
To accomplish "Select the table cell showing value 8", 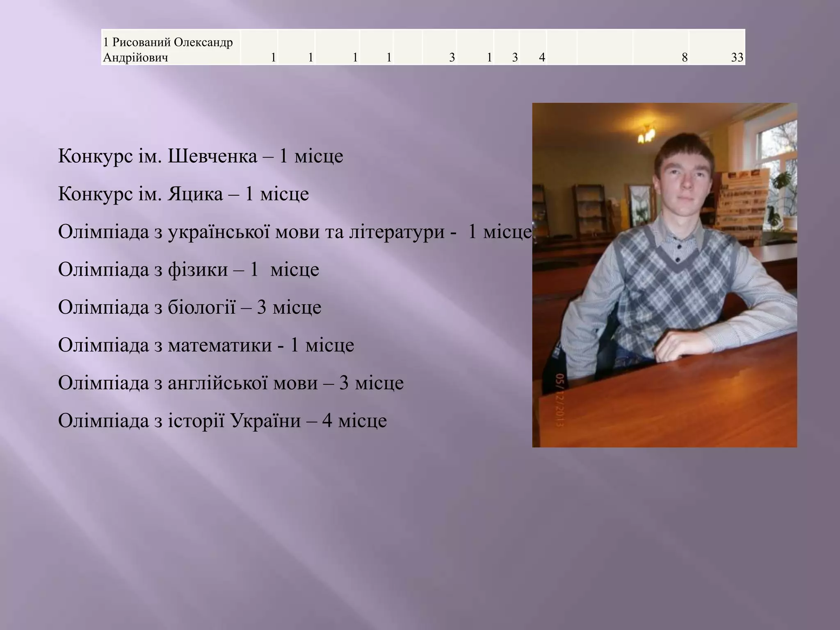I will click(x=661, y=47).
